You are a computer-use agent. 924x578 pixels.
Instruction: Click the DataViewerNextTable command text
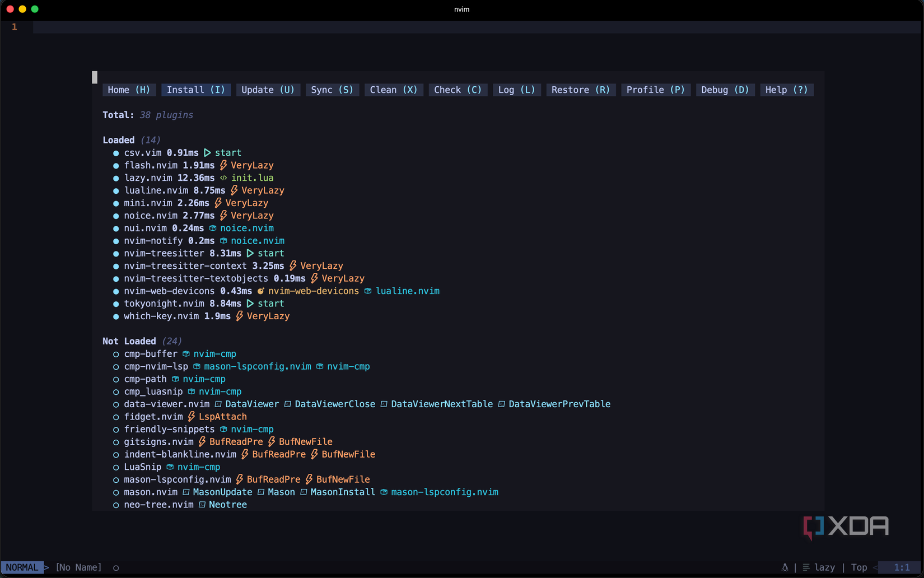(442, 404)
